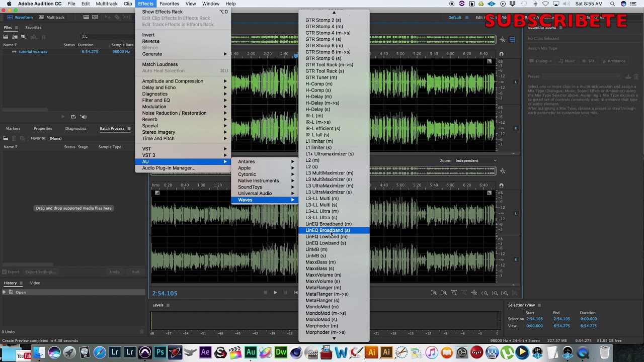Screen dimensions: 644x362
Task: Select L2 (m) from the Waves list
Action: pyautogui.click(x=334, y=160)
